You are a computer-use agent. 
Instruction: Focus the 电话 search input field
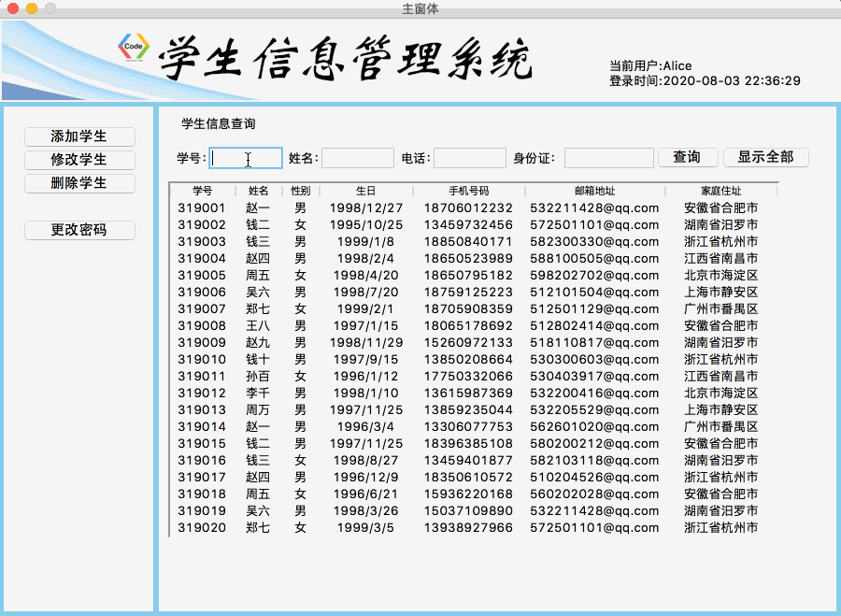tap(470, 158)
